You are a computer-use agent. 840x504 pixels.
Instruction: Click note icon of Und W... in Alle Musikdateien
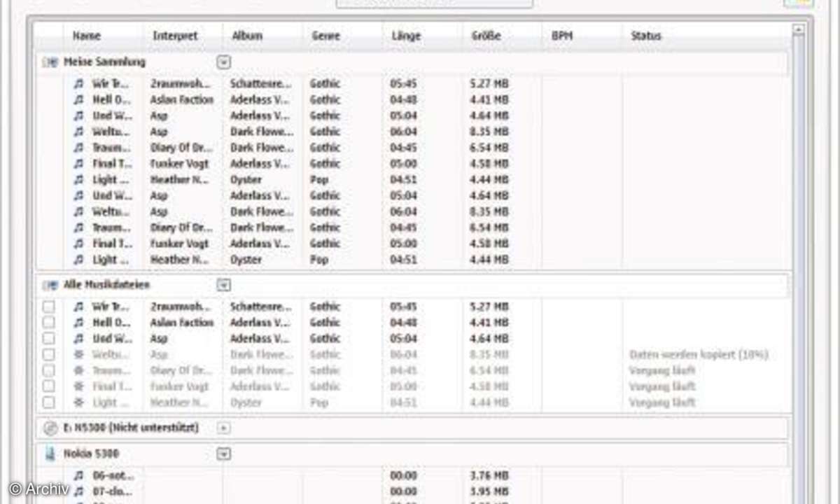click(78, 339)
